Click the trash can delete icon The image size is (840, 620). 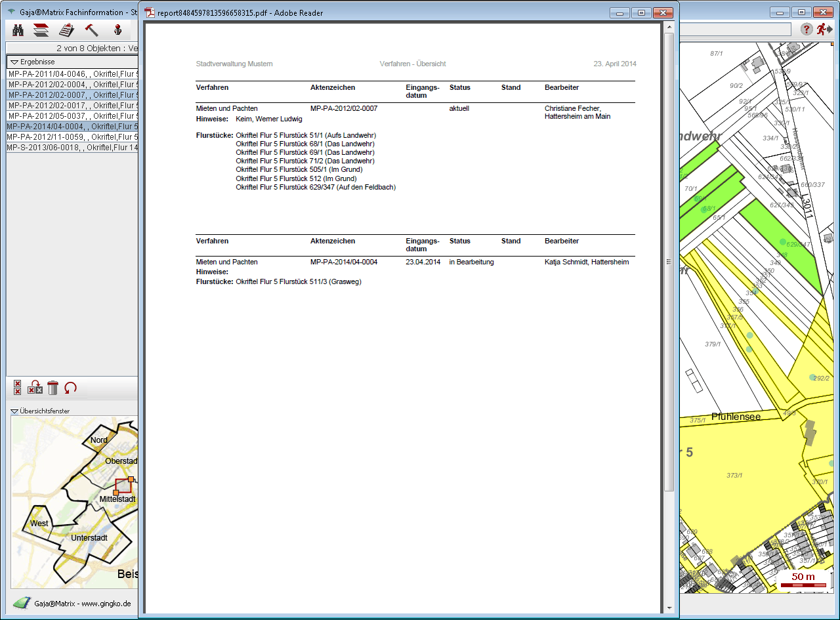coord(53,388)
